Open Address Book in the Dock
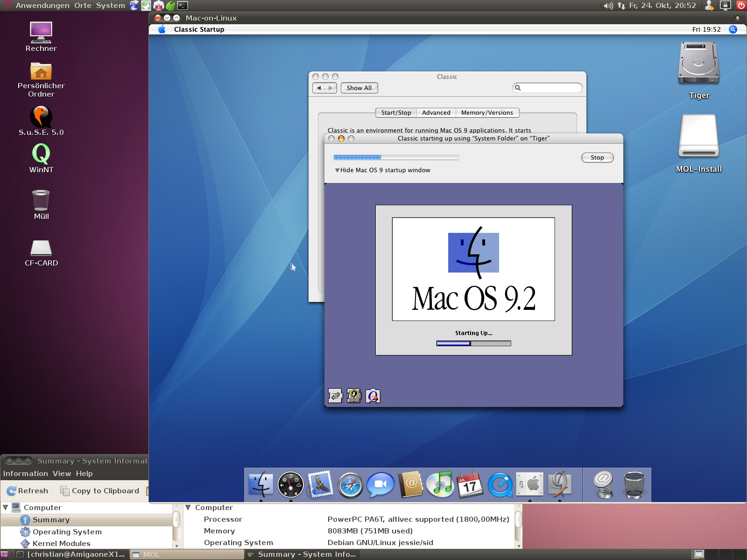Viewport: 747px width, 560px height. point(410,485)
